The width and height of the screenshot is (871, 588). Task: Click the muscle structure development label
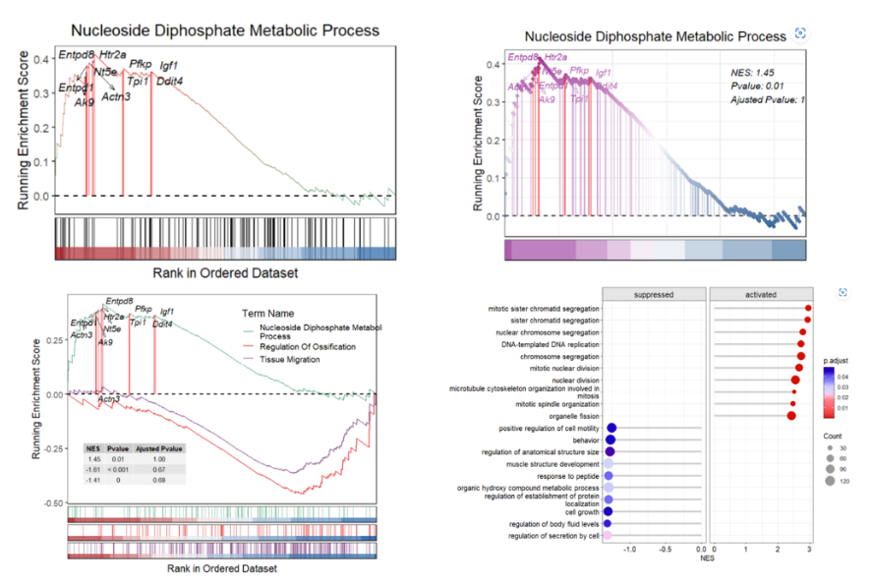pyautogui.click(x=552, y=464)
